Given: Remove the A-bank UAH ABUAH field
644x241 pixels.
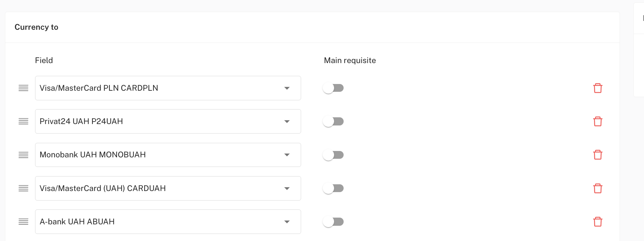Looking at the screenshot, I should tap(598, 222).
